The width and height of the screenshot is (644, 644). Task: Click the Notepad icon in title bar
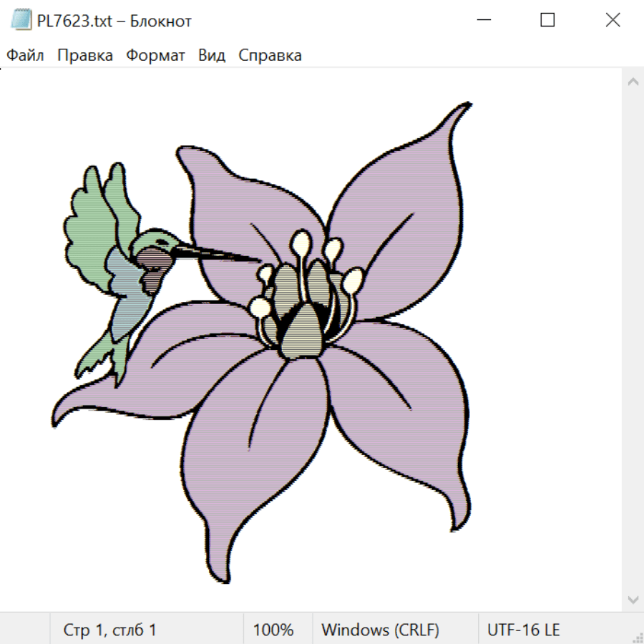[x=21, y=21]
